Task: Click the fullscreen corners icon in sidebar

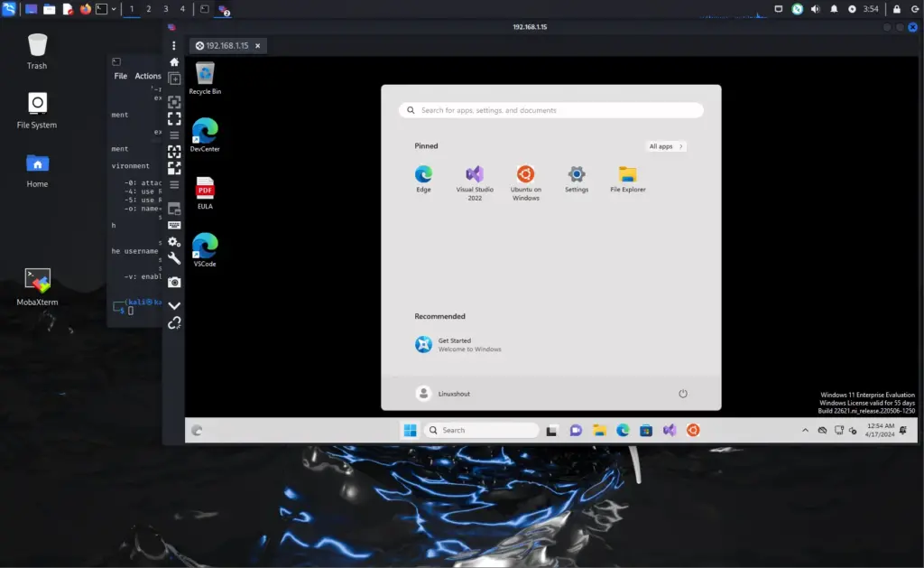Action: (x=174, y=118)
